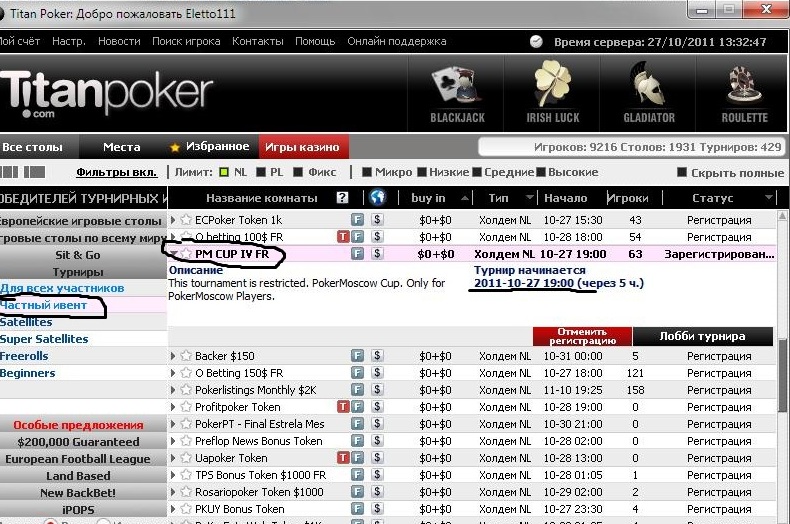
Task: Open the Новости menu
Action: [x=119, y=41]
